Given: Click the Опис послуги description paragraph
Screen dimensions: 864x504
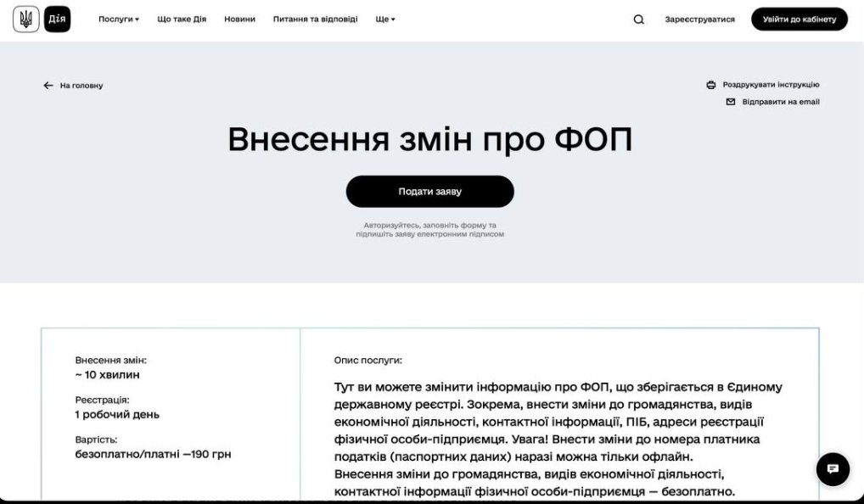Looking at the screenshot, I should 558,439.
